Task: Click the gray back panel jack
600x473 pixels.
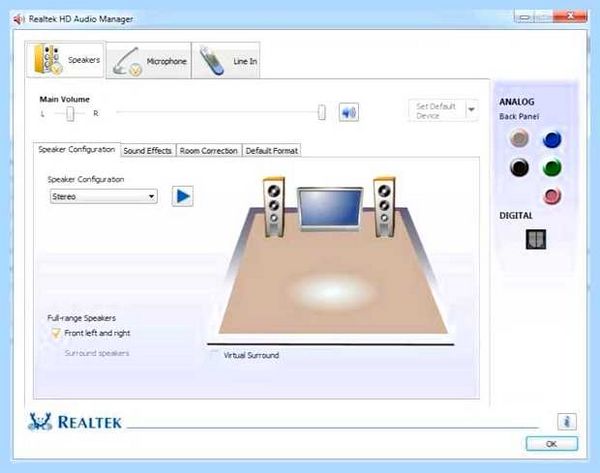Action: pos(519,139)
